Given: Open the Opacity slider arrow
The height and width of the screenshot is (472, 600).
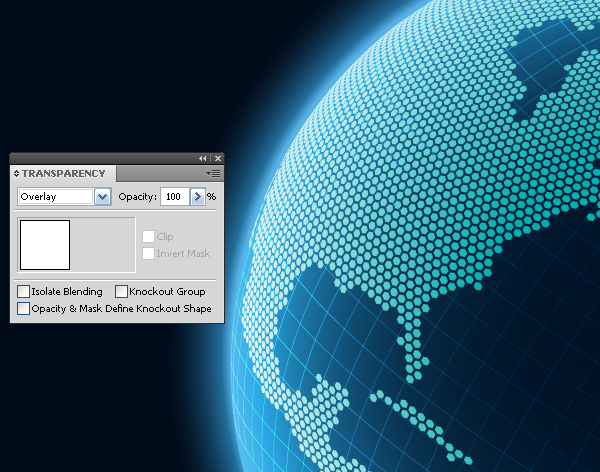Looking at the screenshot, I should [197, 197].
